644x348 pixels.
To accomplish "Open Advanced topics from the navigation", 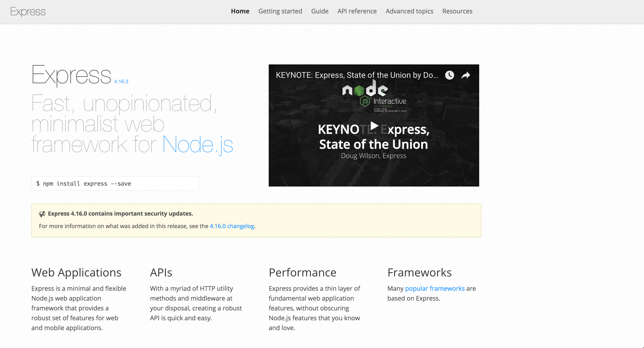I will [409, 11].
